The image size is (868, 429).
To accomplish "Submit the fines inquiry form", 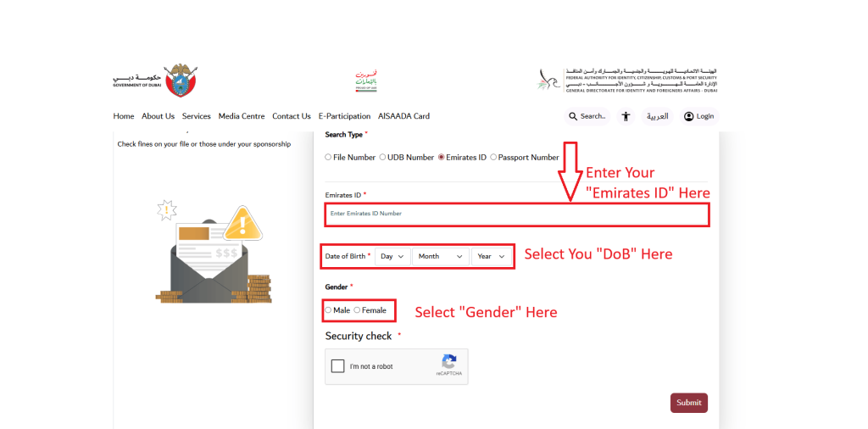I will click(689, 403).
